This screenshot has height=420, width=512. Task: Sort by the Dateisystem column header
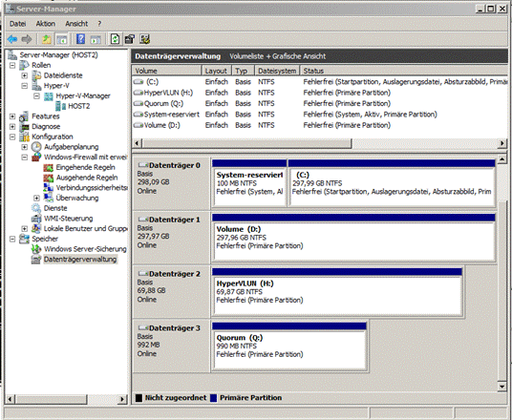pos(277,71)
